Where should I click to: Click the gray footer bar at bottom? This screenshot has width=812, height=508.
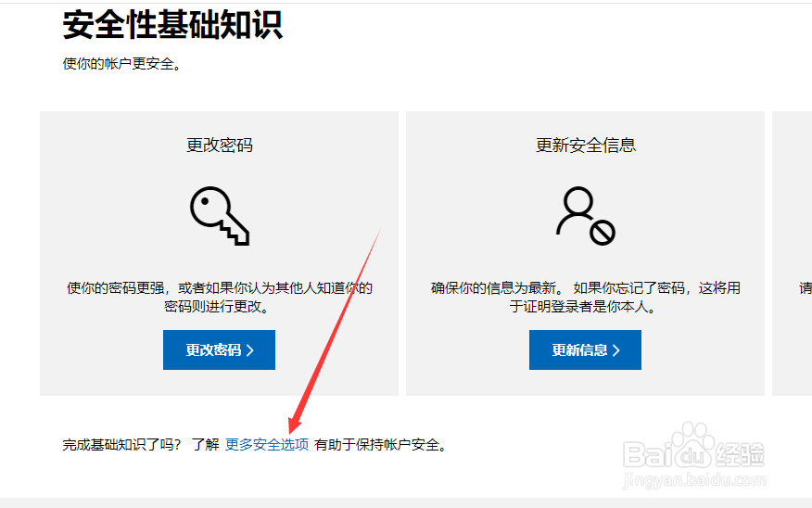point(406,502)
